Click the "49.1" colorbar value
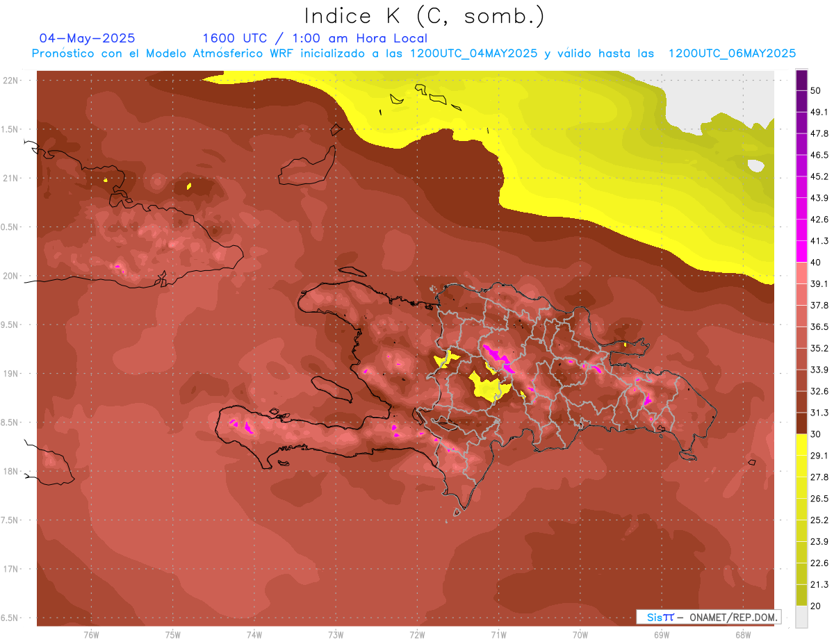Screen dimensions: 834x644 (819, 112)
